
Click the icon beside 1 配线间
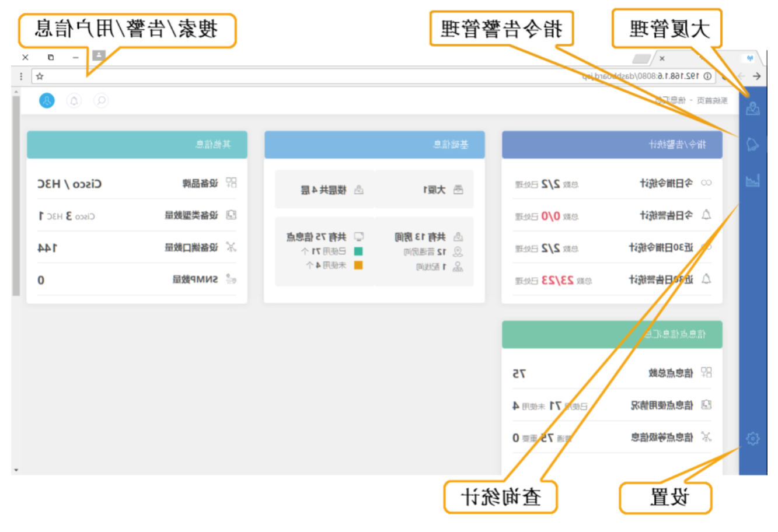pos(458,267)
